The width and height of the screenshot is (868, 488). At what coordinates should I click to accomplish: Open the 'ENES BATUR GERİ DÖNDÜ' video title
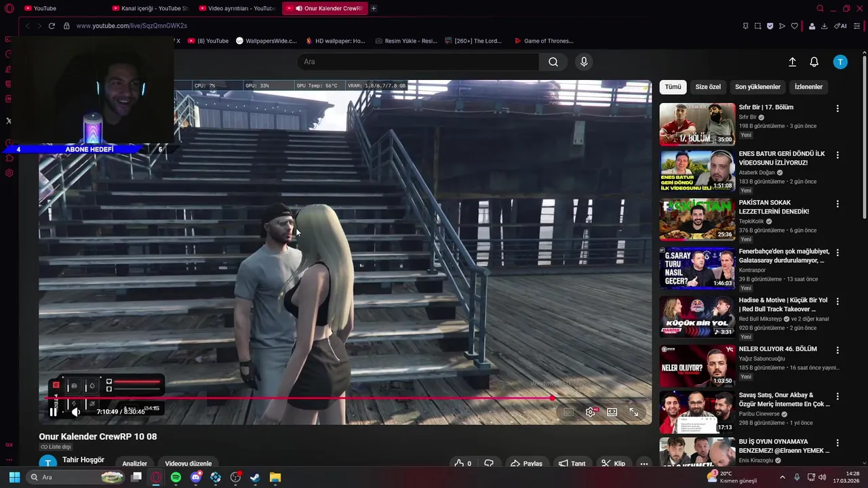[x=782, y=158]
